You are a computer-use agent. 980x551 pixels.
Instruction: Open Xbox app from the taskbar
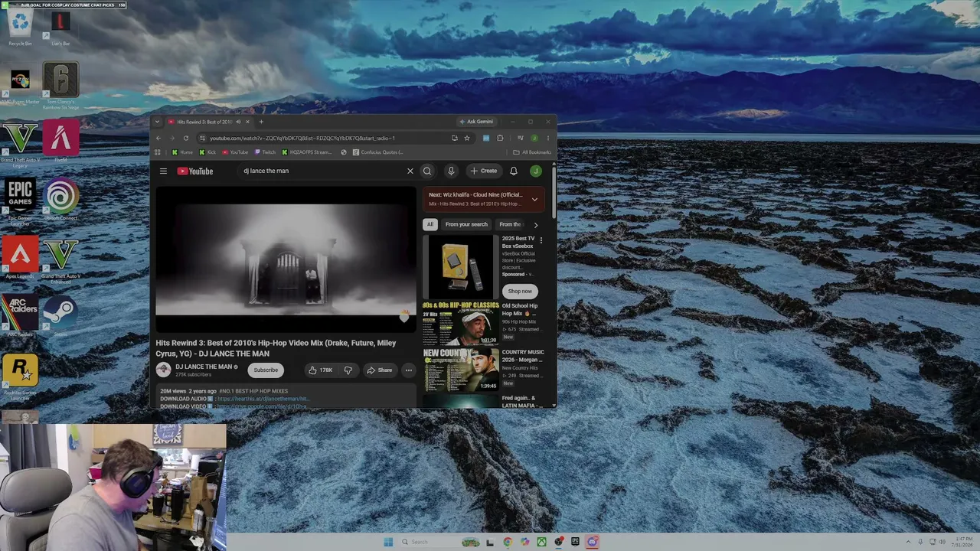541,542
